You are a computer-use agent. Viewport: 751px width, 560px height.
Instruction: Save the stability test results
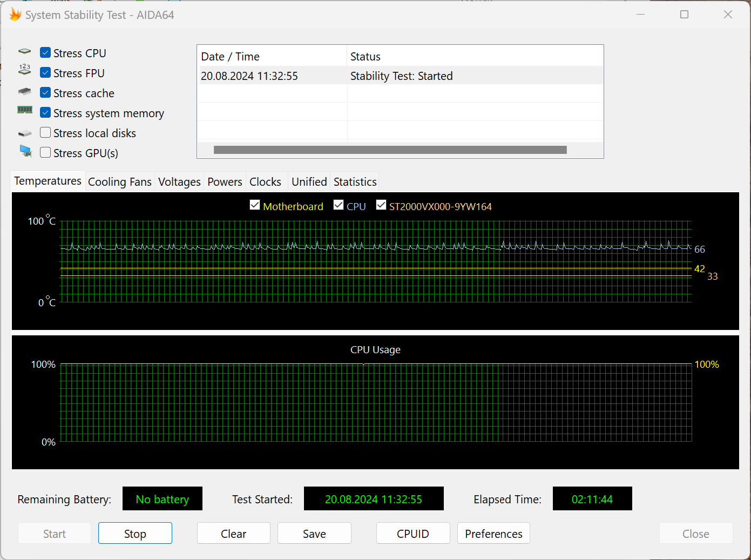(314, 534)
